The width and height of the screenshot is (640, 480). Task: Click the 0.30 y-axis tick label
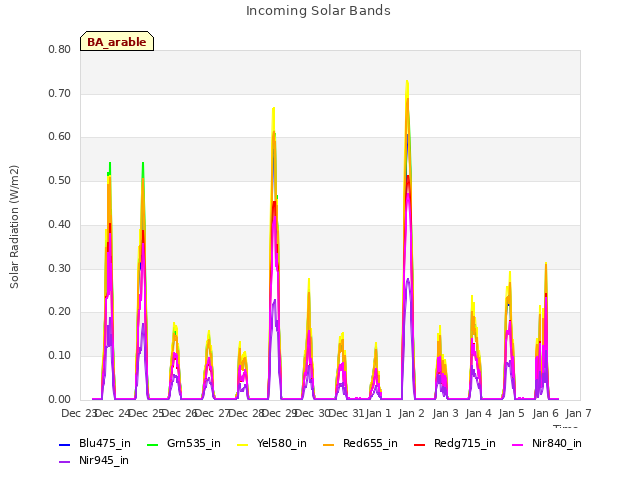click(x=60, y=268)
